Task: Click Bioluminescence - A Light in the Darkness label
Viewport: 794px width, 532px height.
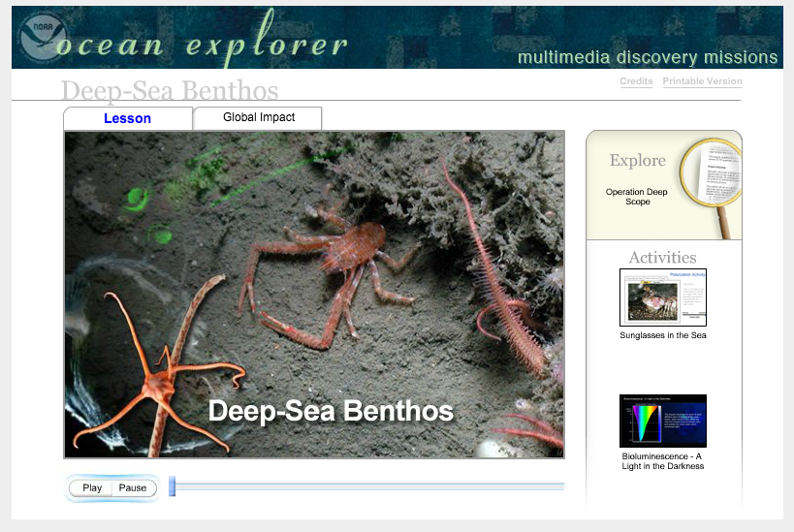Action: pyautogui.click(x=663, y=461)
